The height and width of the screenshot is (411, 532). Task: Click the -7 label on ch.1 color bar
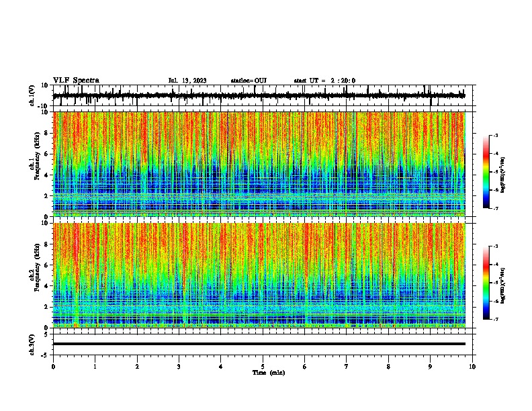[496, 208]
